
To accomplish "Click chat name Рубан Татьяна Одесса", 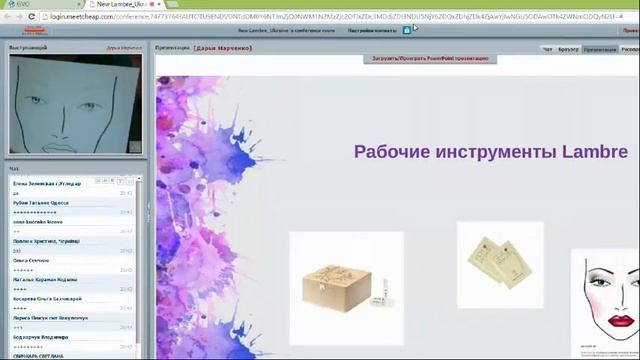I will pos(40,203).
